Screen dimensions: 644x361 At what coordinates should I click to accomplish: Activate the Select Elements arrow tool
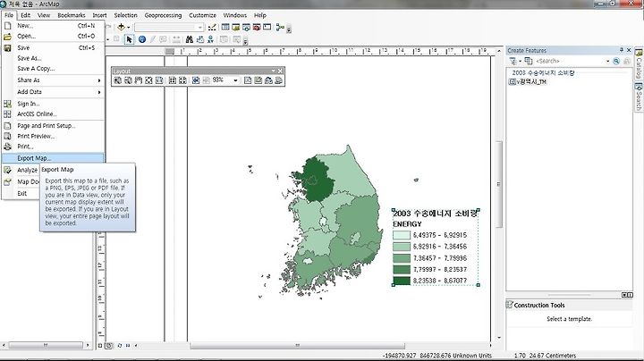pyautogui.click(x=130, y=39)
